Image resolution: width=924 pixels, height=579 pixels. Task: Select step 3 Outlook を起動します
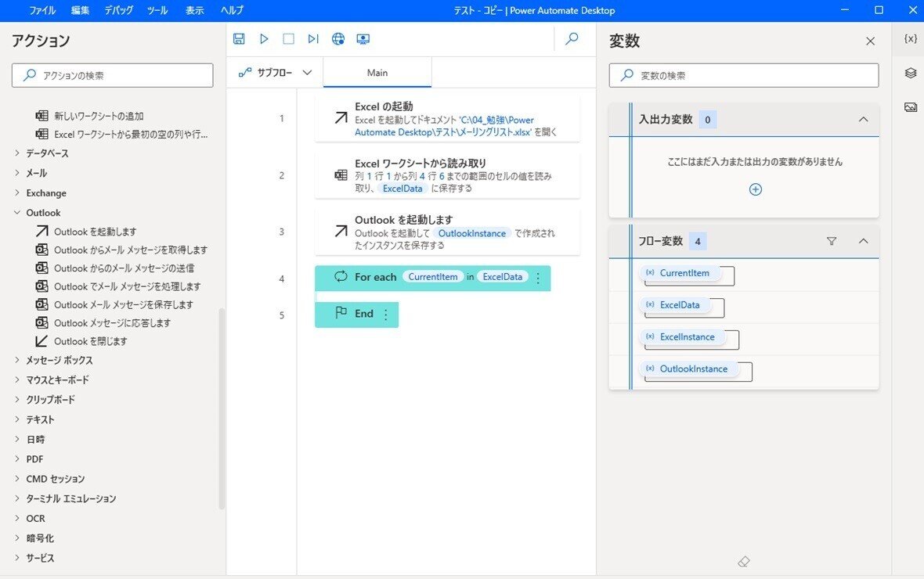tap(447, 232)
